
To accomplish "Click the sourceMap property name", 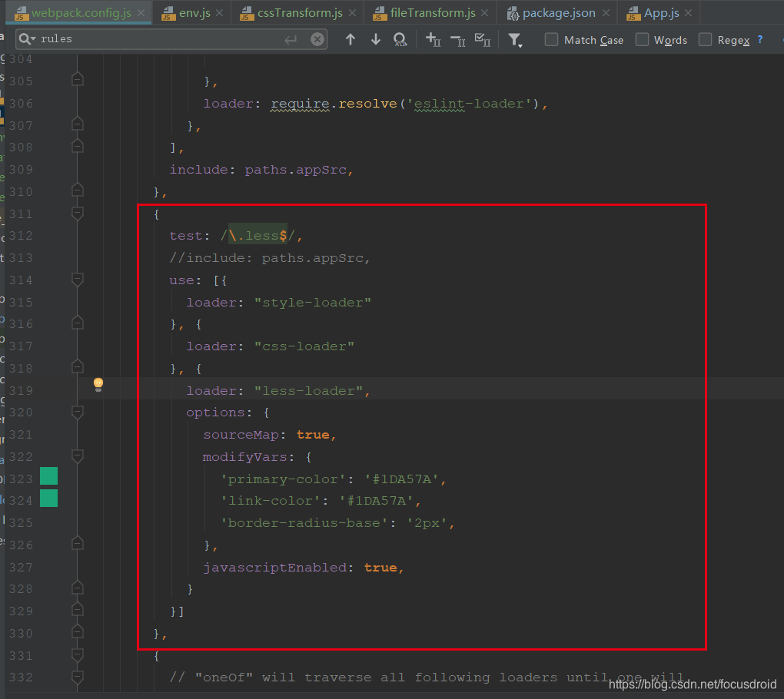I will (241, 435).
